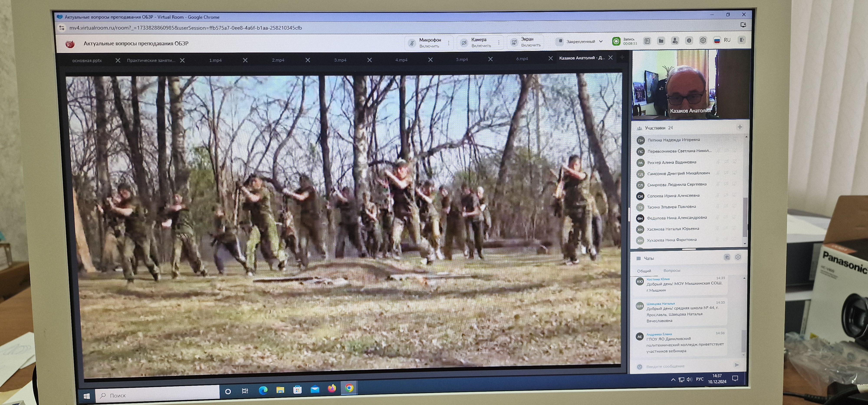Click the green recording indicator icon
The width and height of the screenshot is (868, 405).
[616, 41]
